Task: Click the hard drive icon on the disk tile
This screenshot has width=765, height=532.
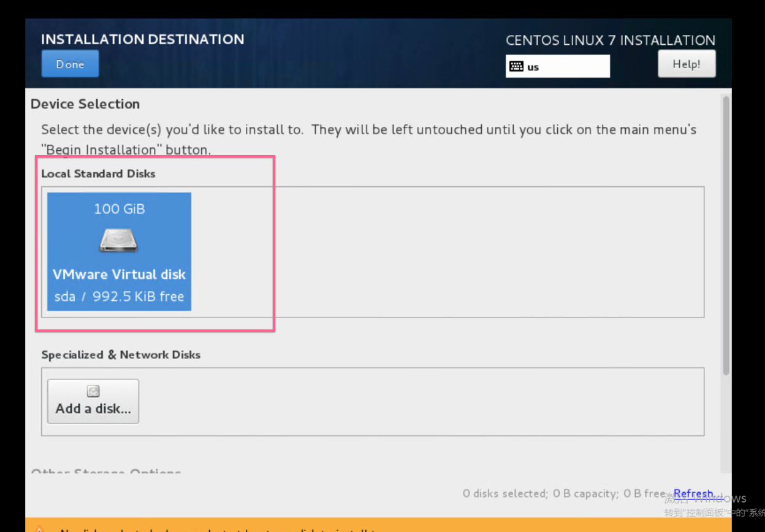Action: pyautogui.click(x=118, y=240)
